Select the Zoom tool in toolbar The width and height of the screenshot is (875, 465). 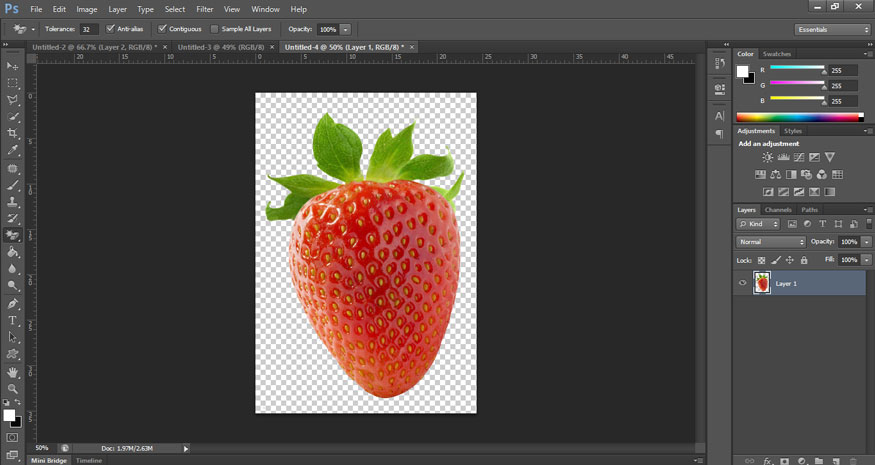point(13,388)
